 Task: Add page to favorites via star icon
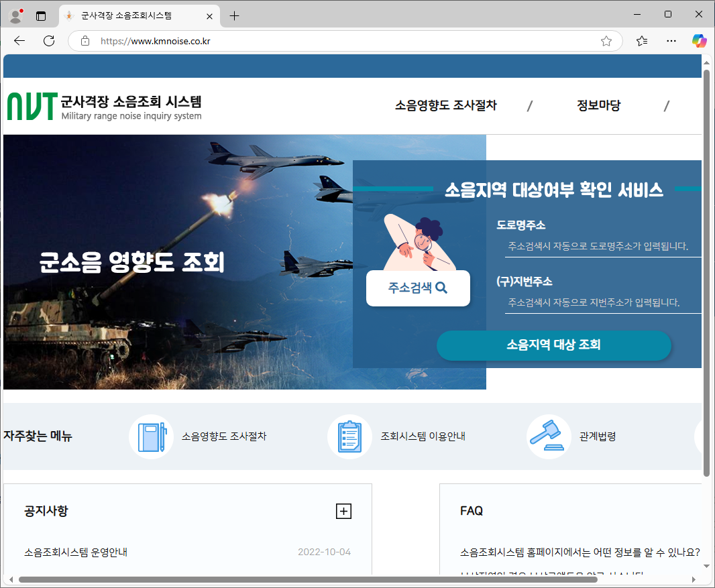click(606, 41)
